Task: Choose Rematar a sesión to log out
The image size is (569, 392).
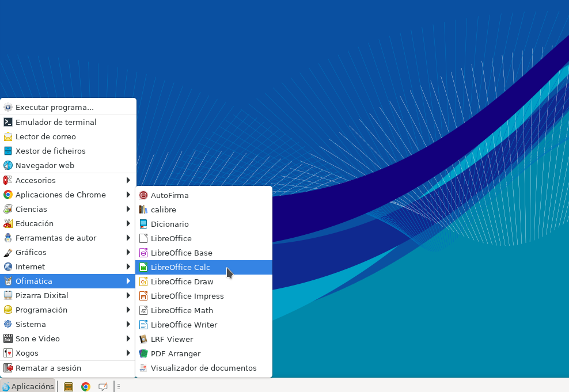Action: (48, 368)
